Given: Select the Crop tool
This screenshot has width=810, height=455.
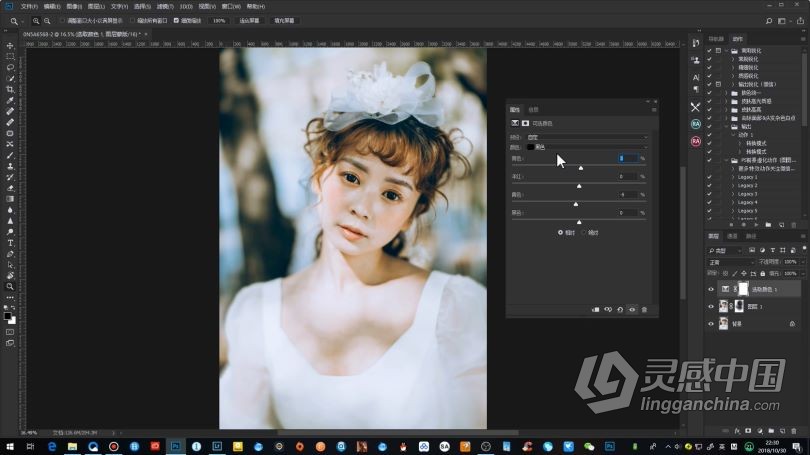Looking at the screenshot, I should coord(10,89).
